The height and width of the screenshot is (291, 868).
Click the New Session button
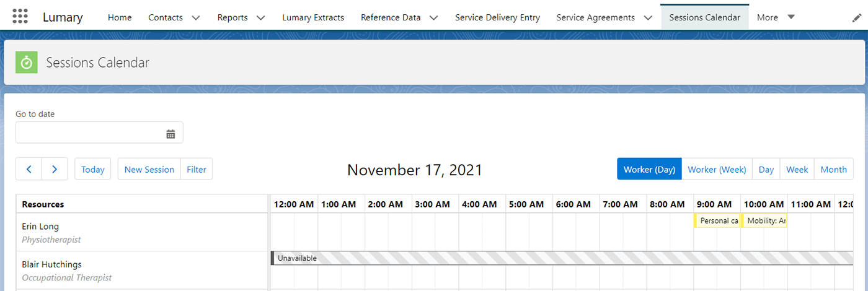click(x=149, y=169)
